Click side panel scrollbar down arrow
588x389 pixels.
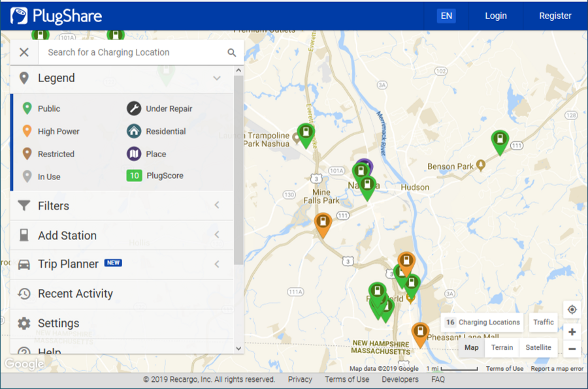238,349
